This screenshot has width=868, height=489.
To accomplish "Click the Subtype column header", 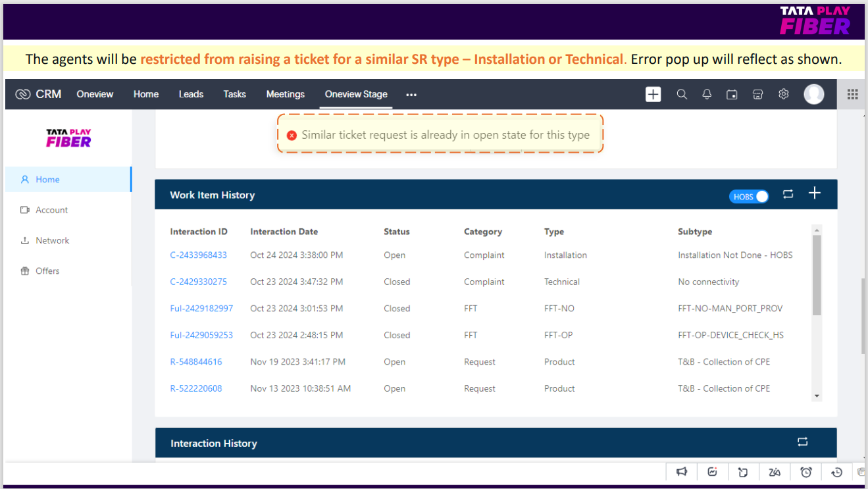I will (695, 232).
